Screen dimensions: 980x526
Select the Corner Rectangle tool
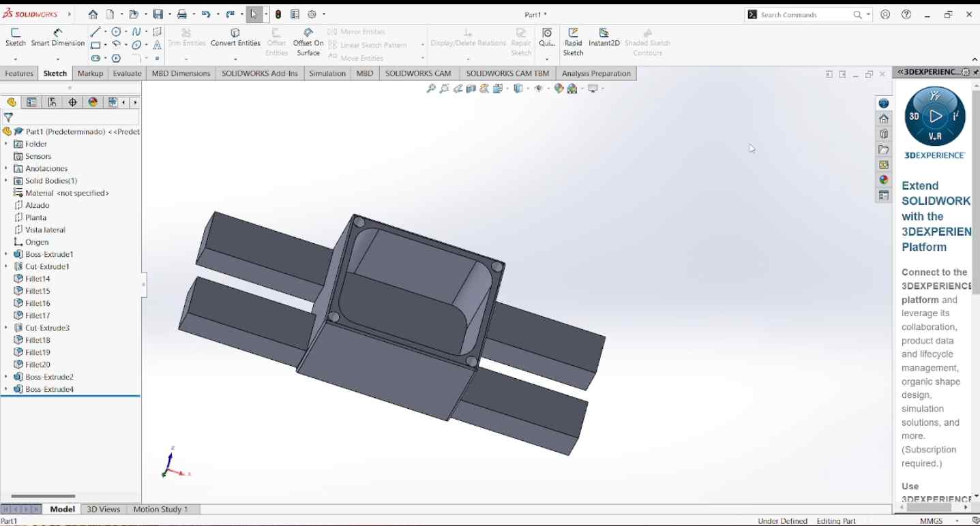[95, 45]
